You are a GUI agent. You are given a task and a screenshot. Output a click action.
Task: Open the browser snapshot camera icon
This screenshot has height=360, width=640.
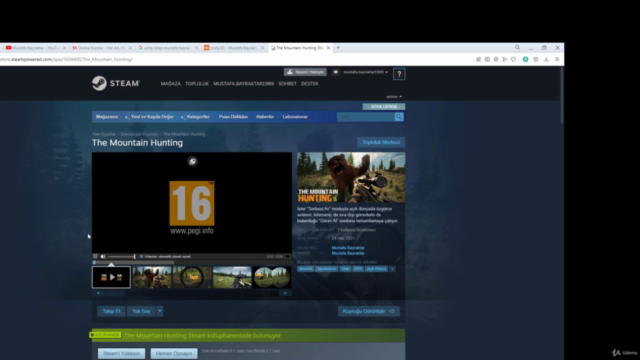tap(487, 60)
